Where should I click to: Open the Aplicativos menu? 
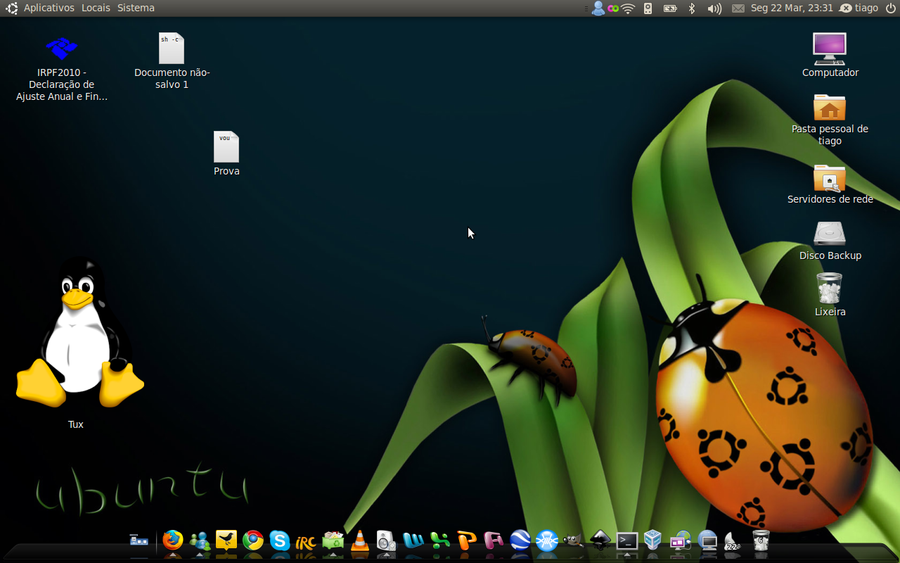[49, 8]
